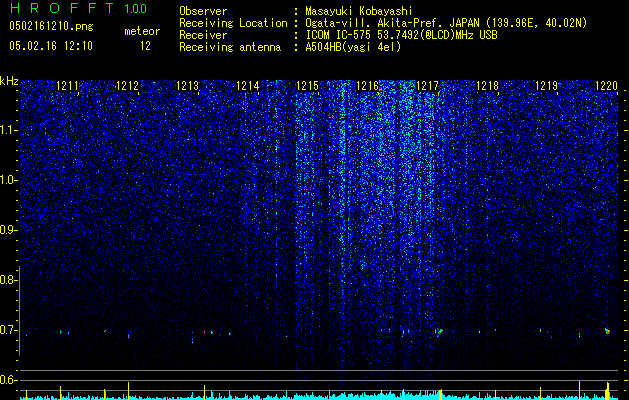The height and width of the screenshot is (400, 629).
Task: Click the antenna value A504HB(yagi 4el)
Action: pyautogui.click(x=353, y=47)
